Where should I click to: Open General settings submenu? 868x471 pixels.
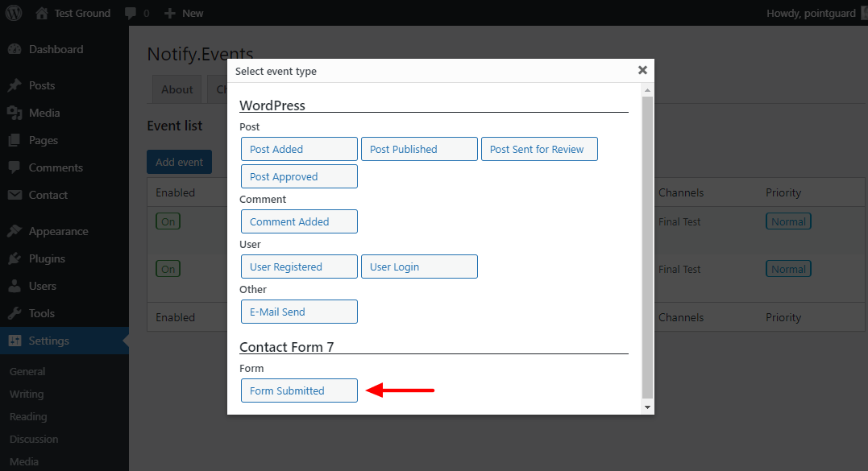pyautogui.click(x=27, y=371)
